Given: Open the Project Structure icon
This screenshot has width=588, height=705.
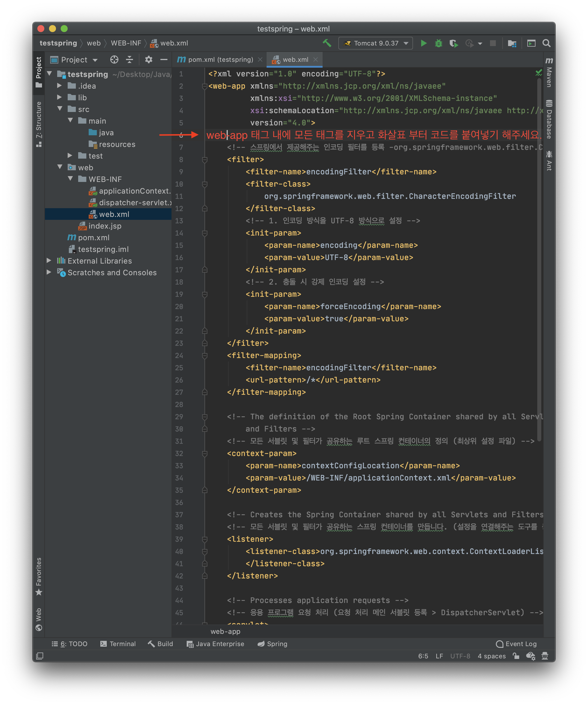Looking at the screenshot, I should [512, 43].
